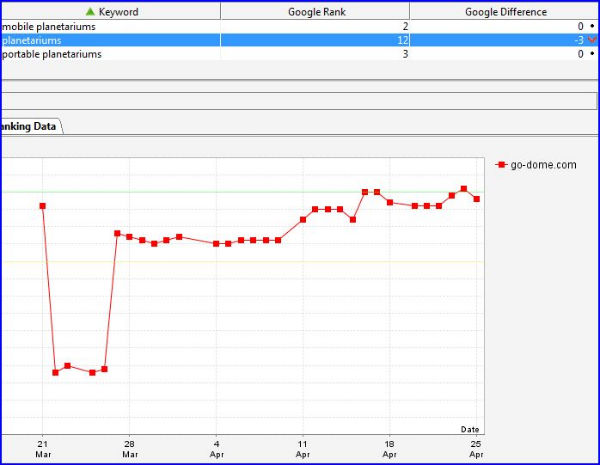This screenshot has width=600, height=465.
Task: Sort by the Google Rank column header
Action: tap(316, 11)
